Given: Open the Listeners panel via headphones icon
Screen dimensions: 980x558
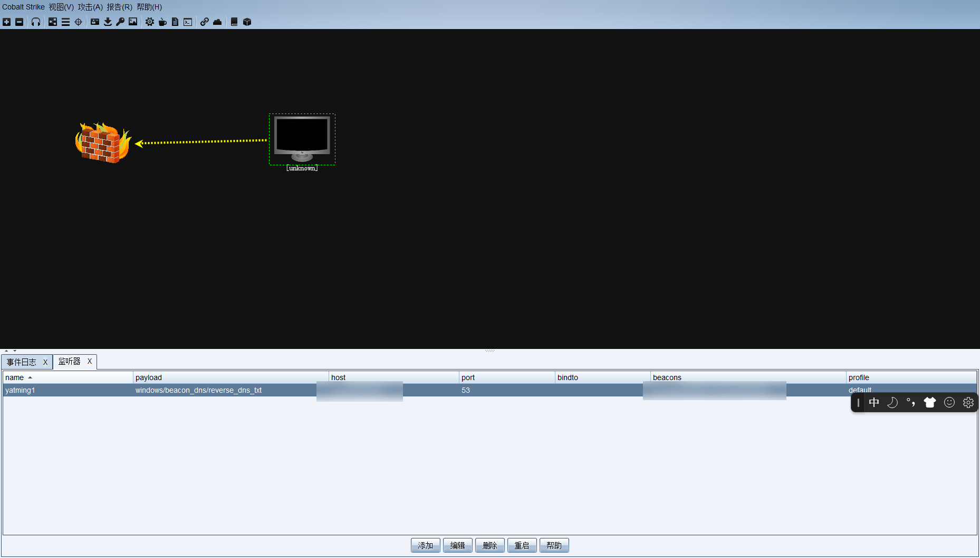Looking at the screenshot, I should click(35, 22).
